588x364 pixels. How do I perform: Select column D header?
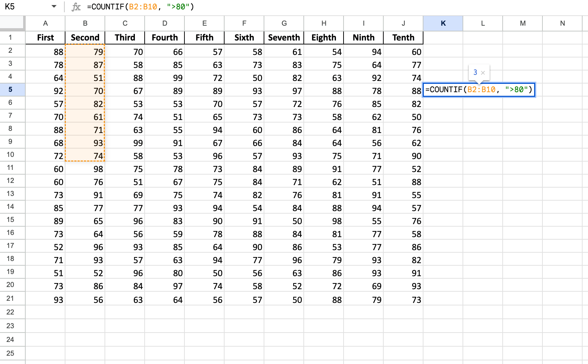point(165,23)
